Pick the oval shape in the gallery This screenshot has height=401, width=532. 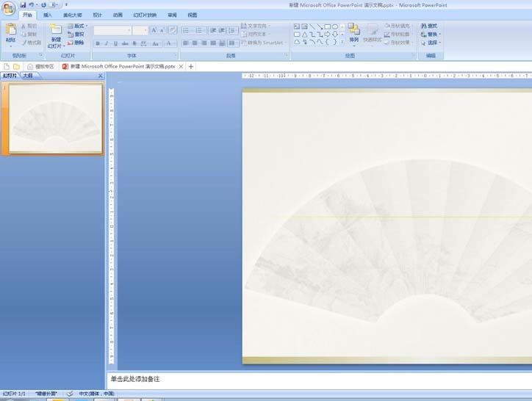coord(335,26)
